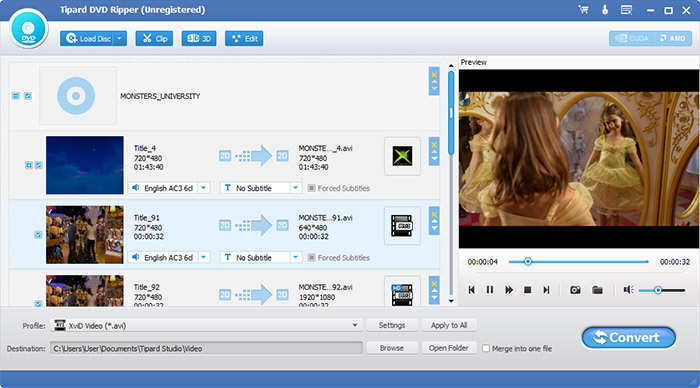Viewport: 700px width, 388px height.
Task: Open the 3D settings tool
Action: (x=199, y=39)
